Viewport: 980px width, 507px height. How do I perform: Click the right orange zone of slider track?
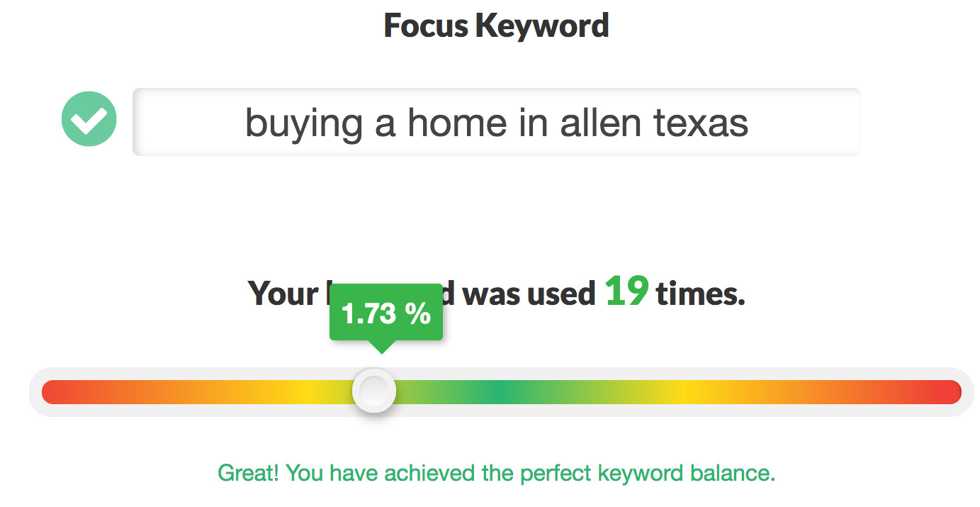pyautogui.click(x=815, y=392)
